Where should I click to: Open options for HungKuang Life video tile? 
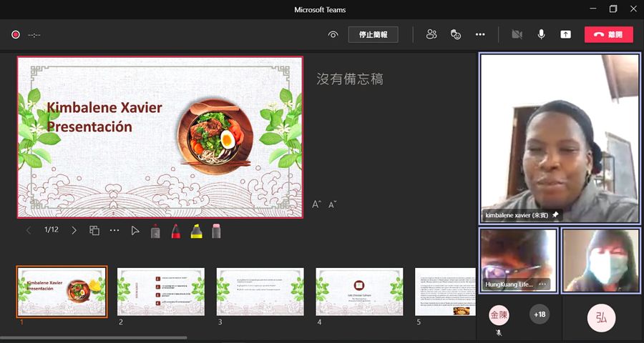click(542, 284)
